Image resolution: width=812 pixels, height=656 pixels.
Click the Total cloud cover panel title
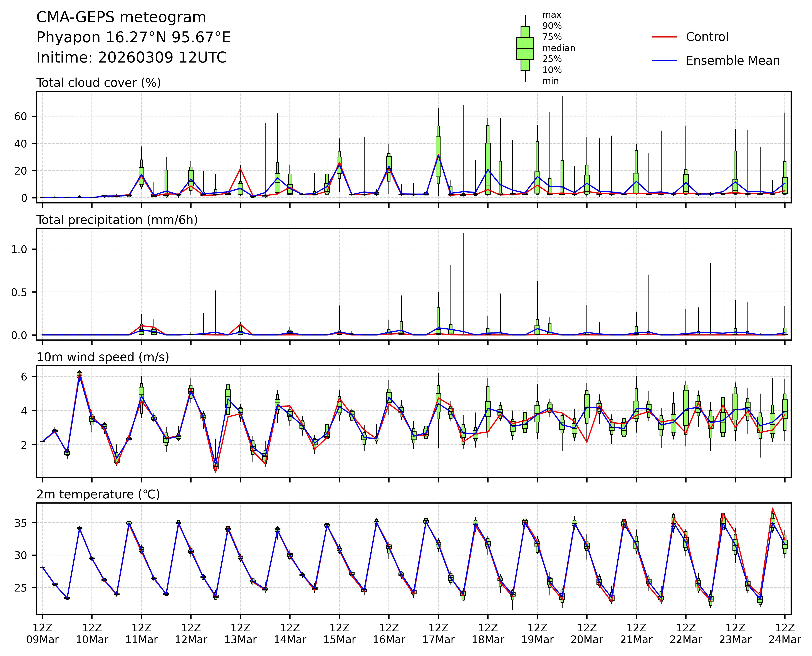(x=98, y=83)
